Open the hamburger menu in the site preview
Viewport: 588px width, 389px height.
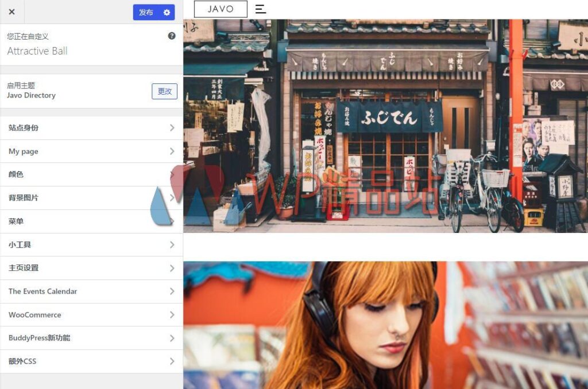tap(260, 9)
